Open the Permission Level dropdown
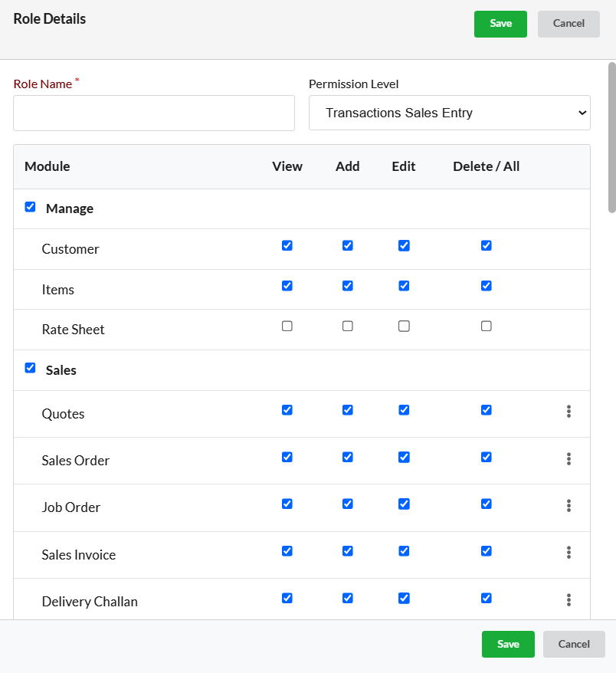 click(450, 113)
